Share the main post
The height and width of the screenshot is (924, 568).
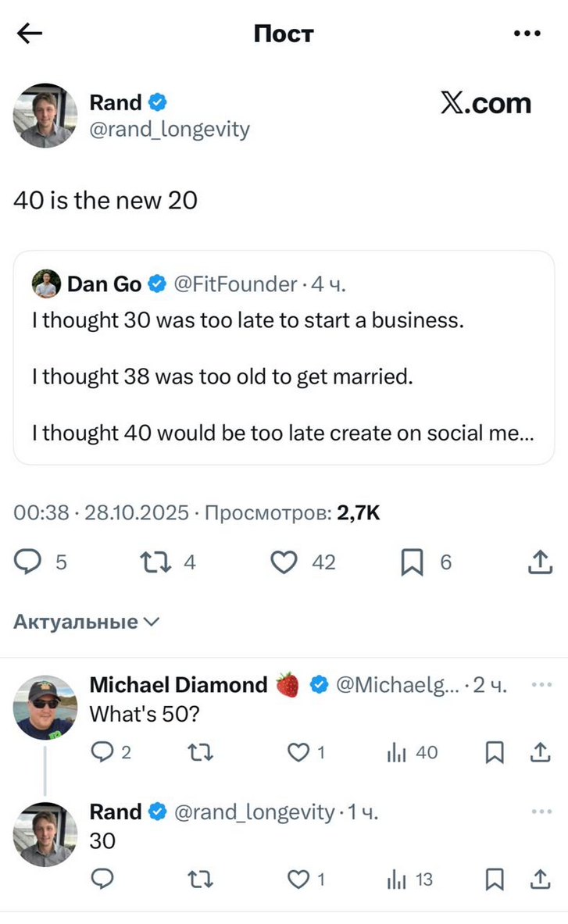pos(540,562)
